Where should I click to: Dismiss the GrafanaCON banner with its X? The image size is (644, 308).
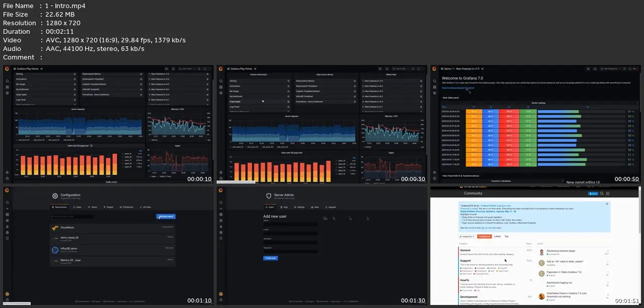(x=607, y=204)
